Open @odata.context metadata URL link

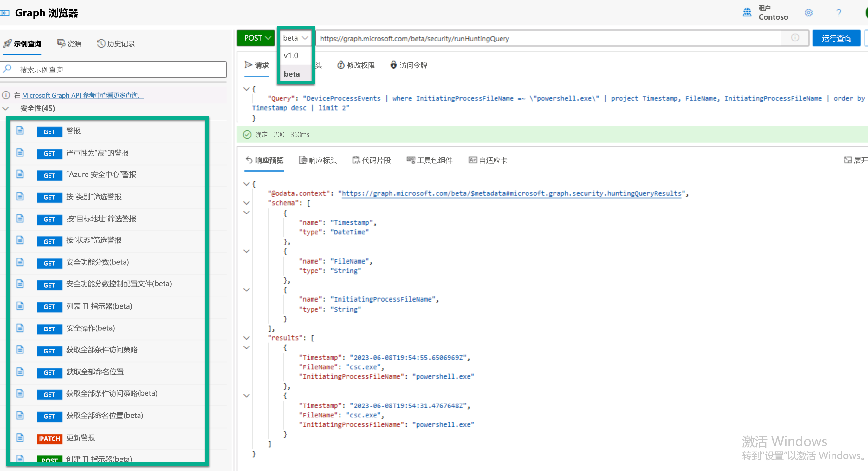pyautogui.click(x=511, y=193)
